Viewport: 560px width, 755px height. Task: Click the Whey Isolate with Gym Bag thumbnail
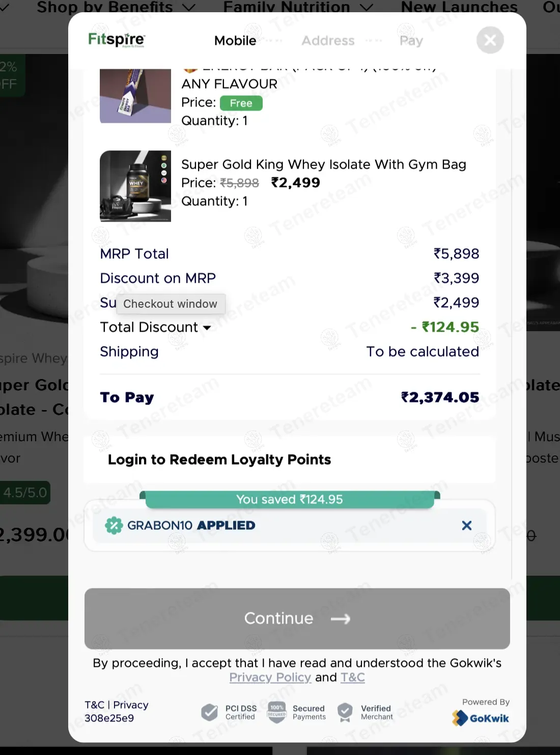pos(135,186)
